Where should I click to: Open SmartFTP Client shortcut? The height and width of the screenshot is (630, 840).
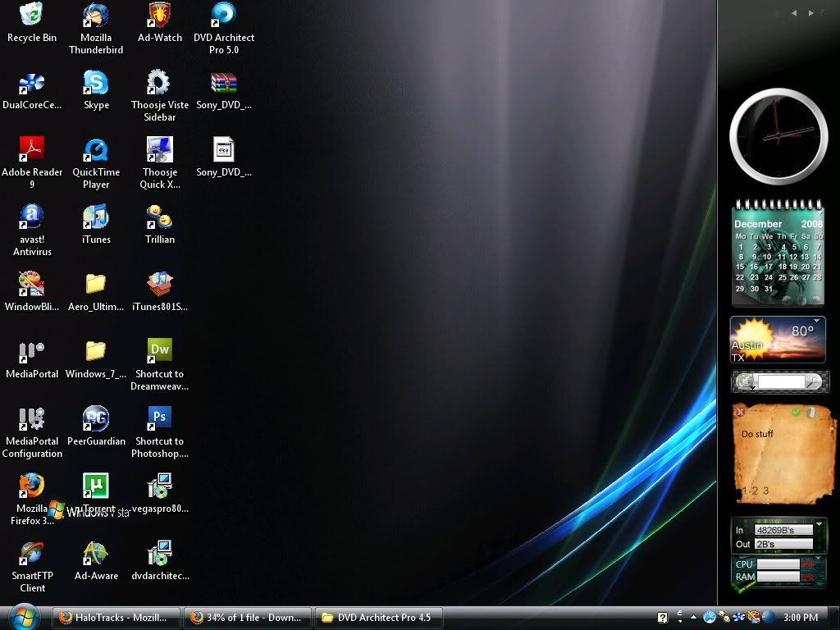tap(32, 567)
